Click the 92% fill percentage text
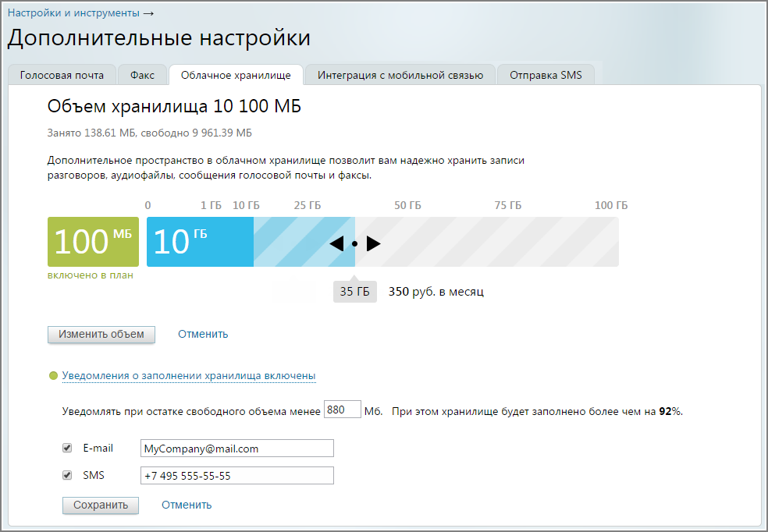The width and height of the screenshot is (768, 532). 670,412
